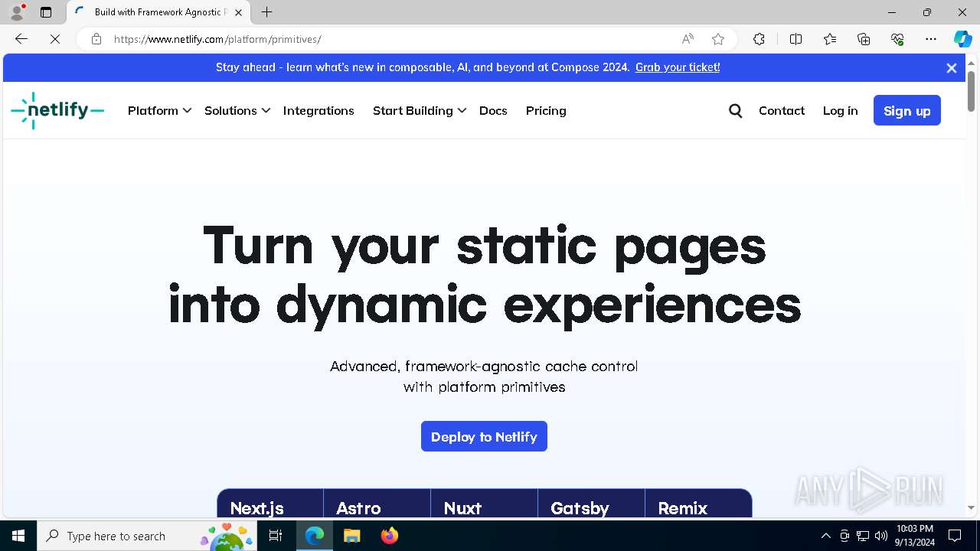Open the volume control icon
The width and height of the screenshot is (980, 551).
881,536
